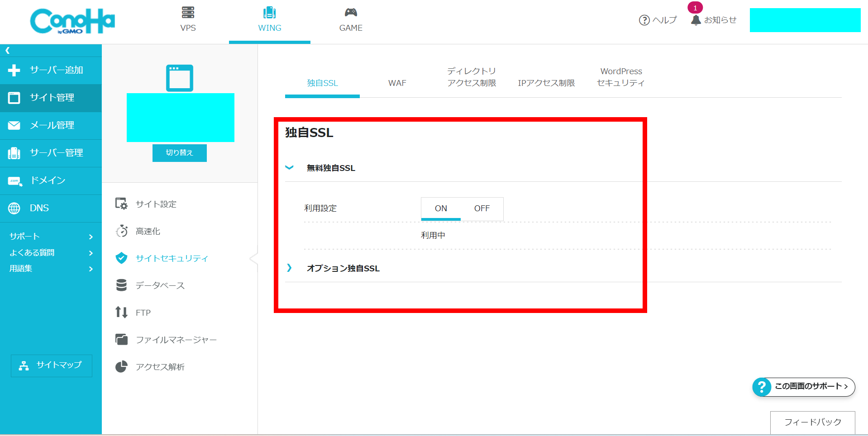Click the ConoHa by GMO logo
This screenshot has width=868, height=436.
click(72, 21)
